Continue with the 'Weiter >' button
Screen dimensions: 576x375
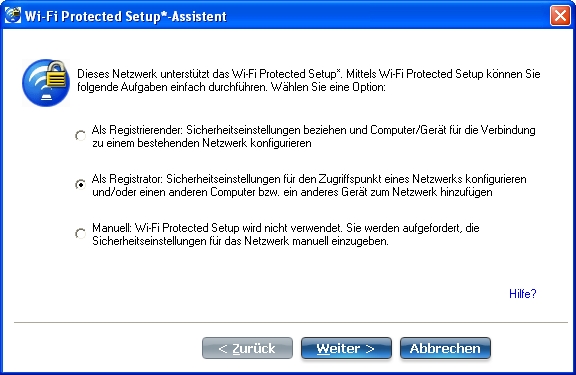click(346, 348)
